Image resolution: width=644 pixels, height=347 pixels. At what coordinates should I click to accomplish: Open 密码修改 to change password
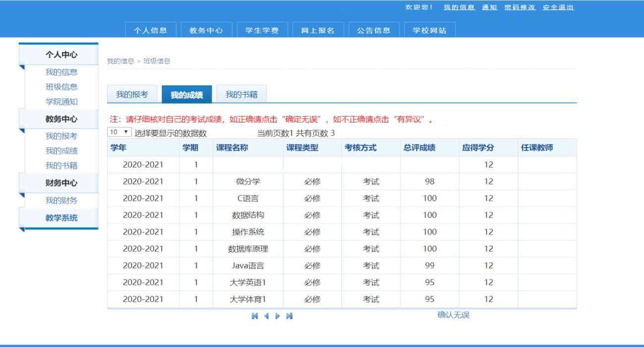pos(520,7)
